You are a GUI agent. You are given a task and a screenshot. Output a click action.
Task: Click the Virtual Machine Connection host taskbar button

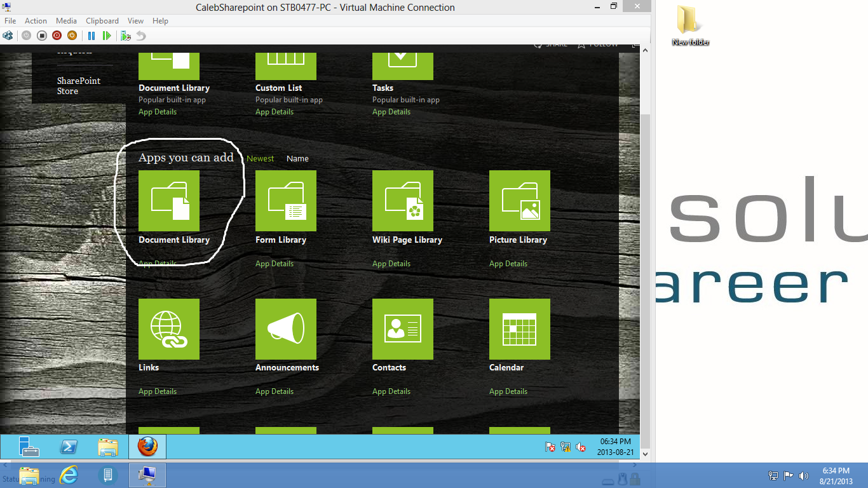147,475
